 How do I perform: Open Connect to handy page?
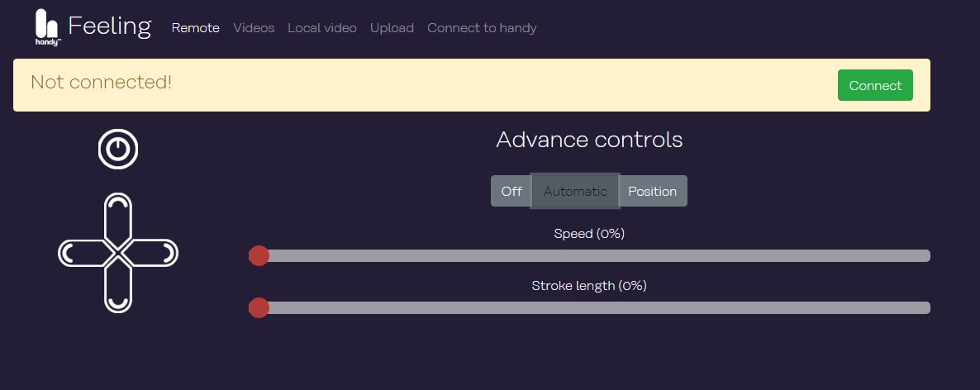[x=482, y=28]
